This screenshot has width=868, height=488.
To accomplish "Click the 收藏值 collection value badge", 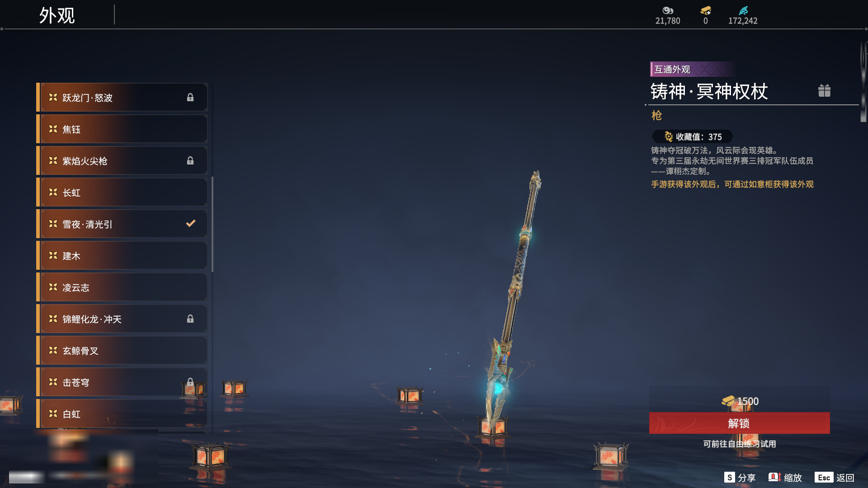I will pyautogui.click(x=693, y=136).
